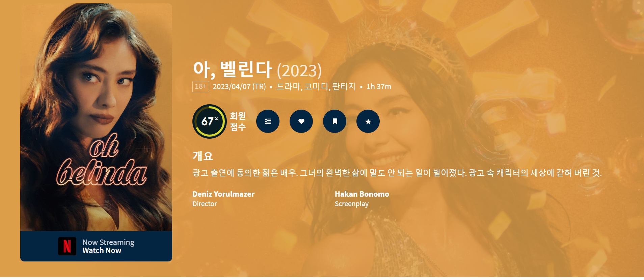644x280 pixels.
Task: Select the 판타지 genre link
Action: pyautogui.click(x=344, y=87)
